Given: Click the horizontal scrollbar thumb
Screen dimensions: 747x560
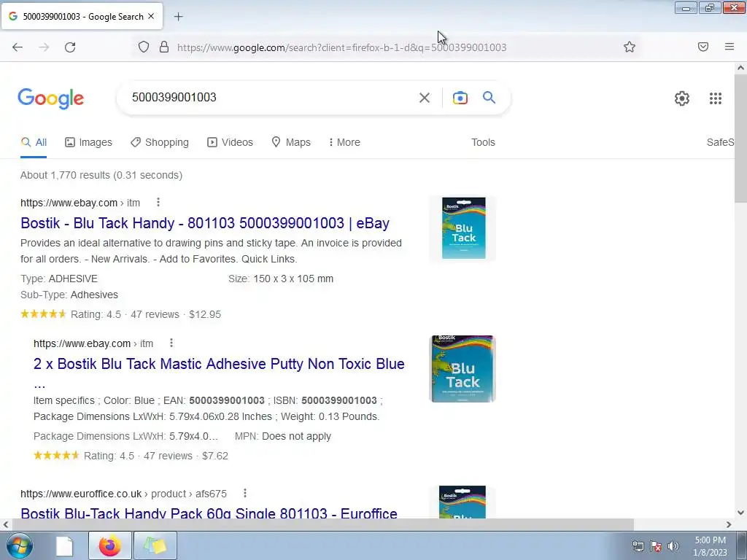Looking at the screenshot, I should [x=323, y=524].
